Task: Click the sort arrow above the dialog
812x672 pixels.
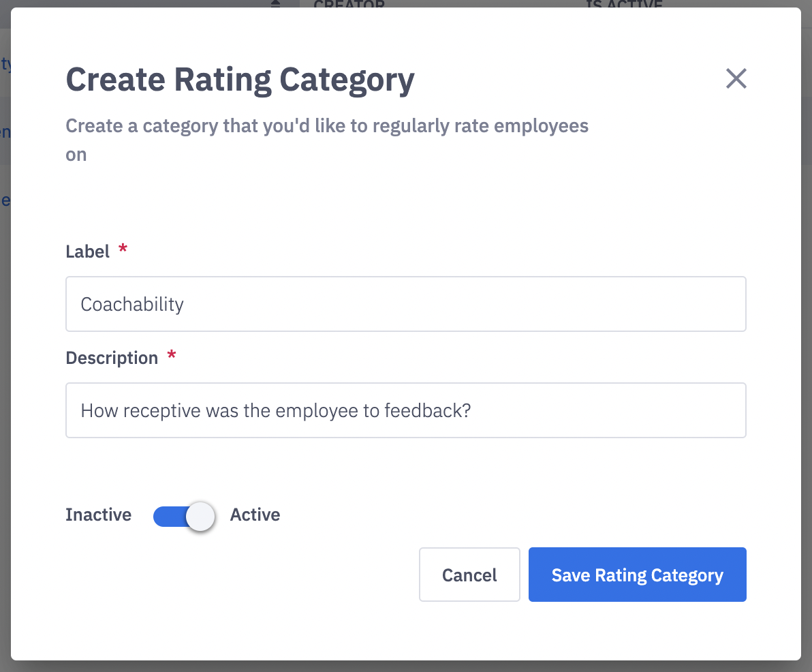Action: 275,4
